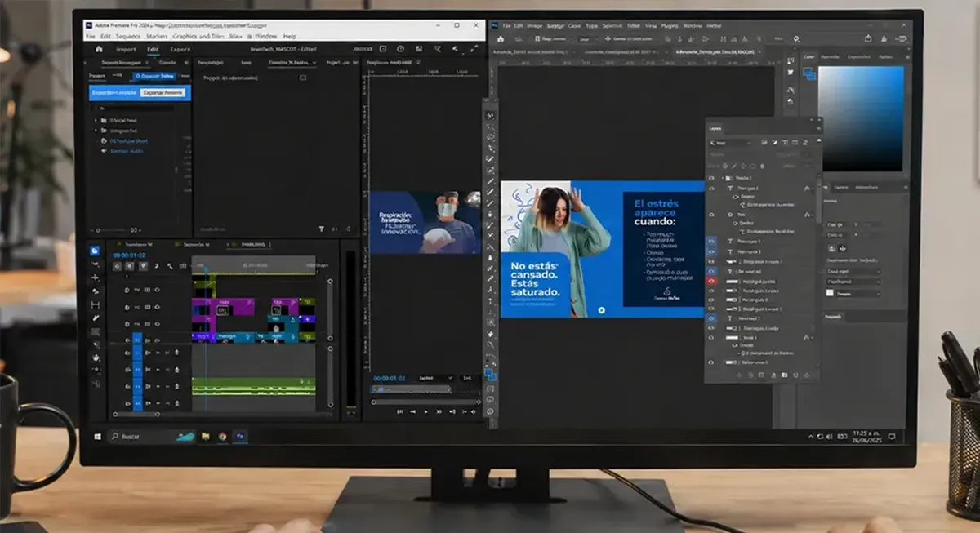This screenshot has height=533, width=980.
Task: Click the Windows Start button on the taskbar
Action: pos(98,437)
